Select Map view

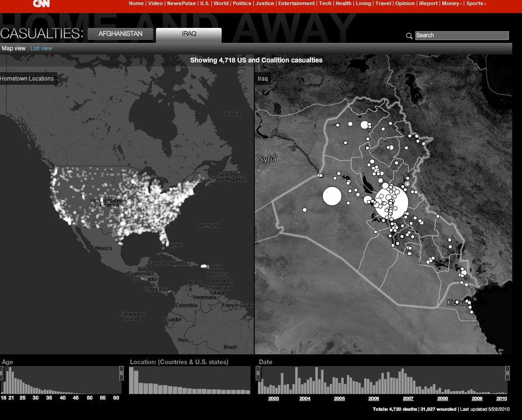coord(14,48)
